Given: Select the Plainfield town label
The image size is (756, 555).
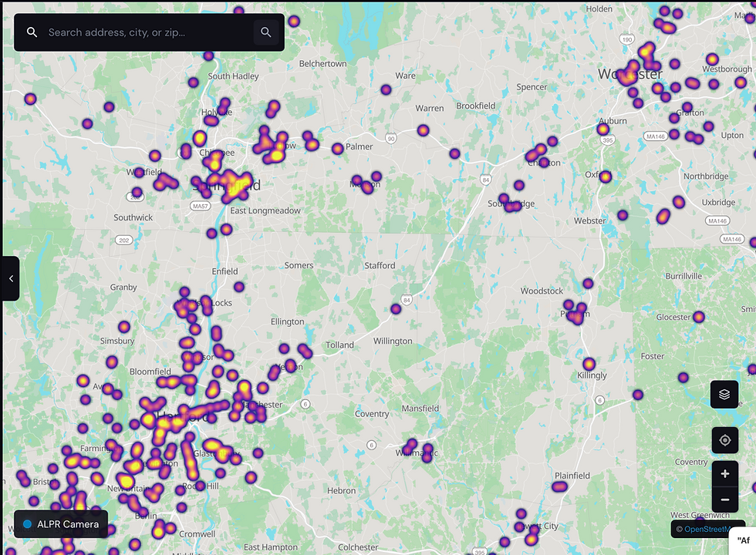Looking at the screenshot, I should 572,476.
